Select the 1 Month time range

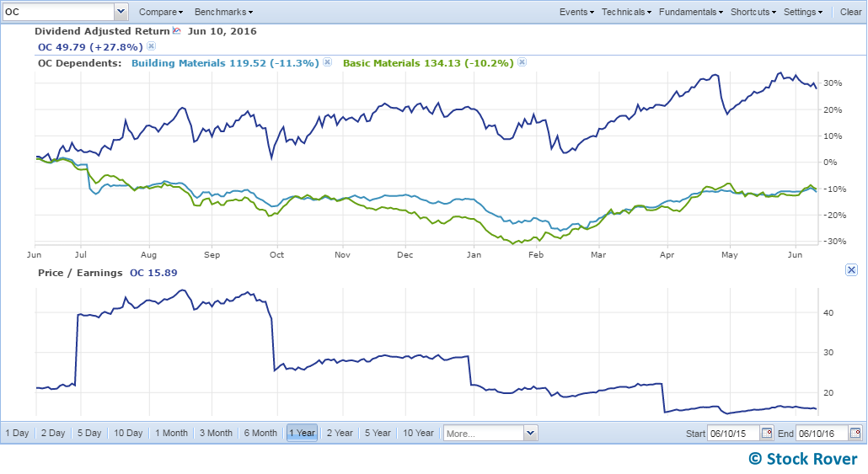coord(171,433)
